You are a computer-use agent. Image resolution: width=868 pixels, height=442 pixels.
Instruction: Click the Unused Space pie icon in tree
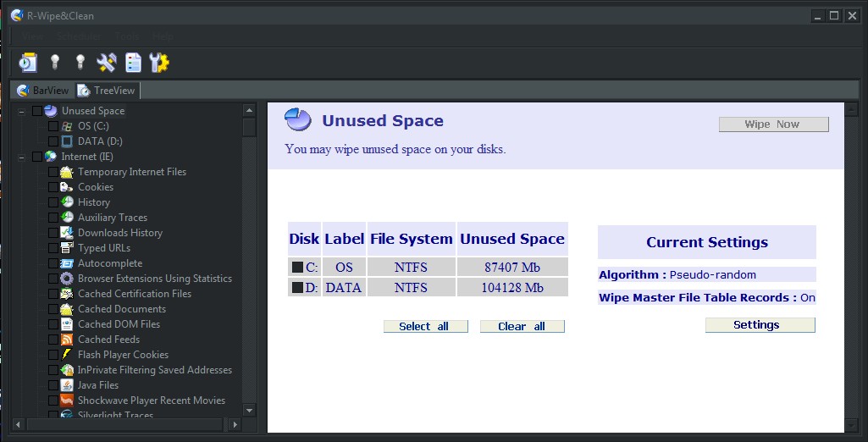(51, 111)
